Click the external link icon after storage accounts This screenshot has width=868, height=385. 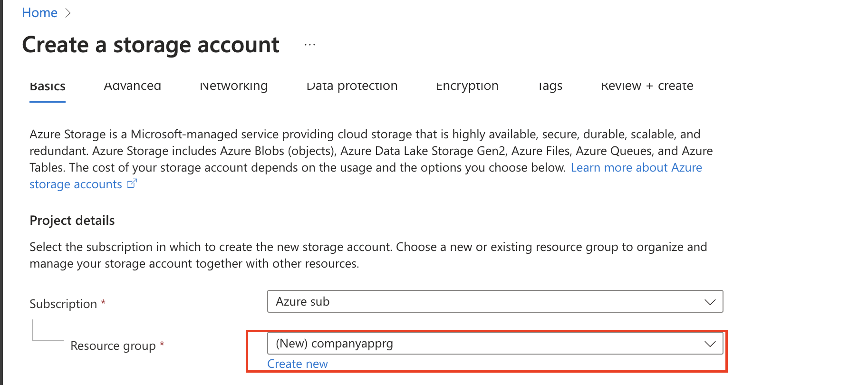click(x=132, y=183)
